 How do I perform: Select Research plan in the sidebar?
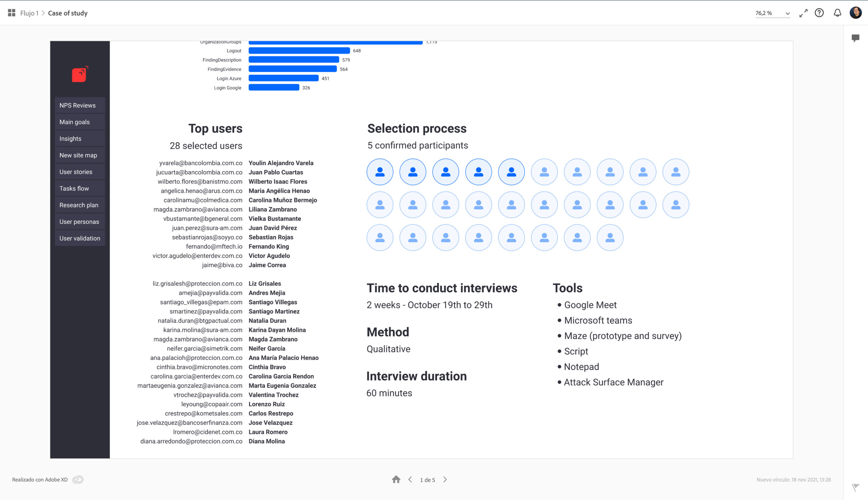pyautogui.click(x=80, y=205)
